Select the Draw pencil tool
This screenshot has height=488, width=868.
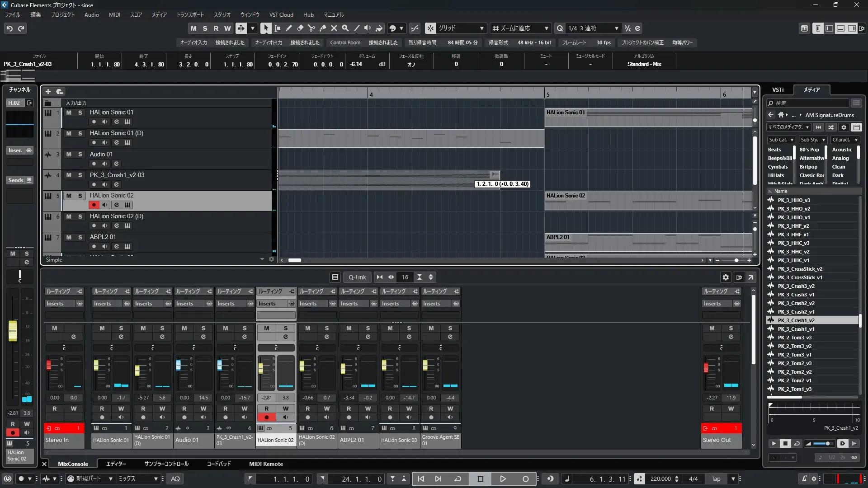tap(288, 28)
